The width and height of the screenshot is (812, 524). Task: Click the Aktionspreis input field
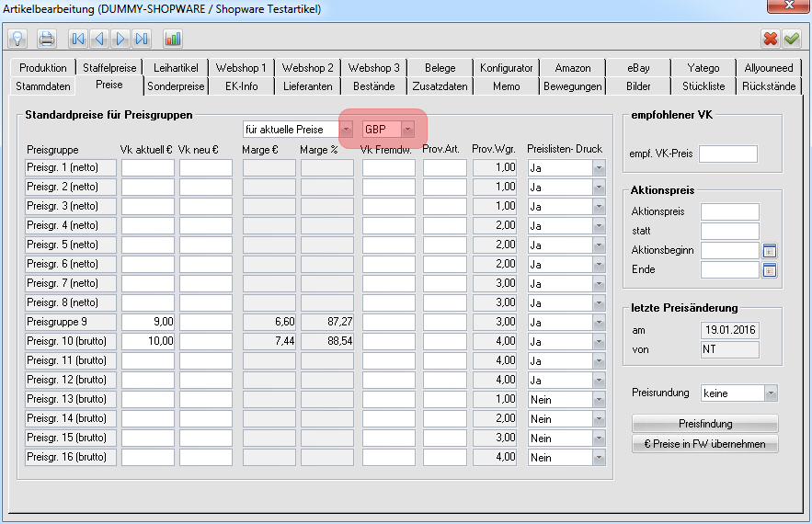coord(730,211)
